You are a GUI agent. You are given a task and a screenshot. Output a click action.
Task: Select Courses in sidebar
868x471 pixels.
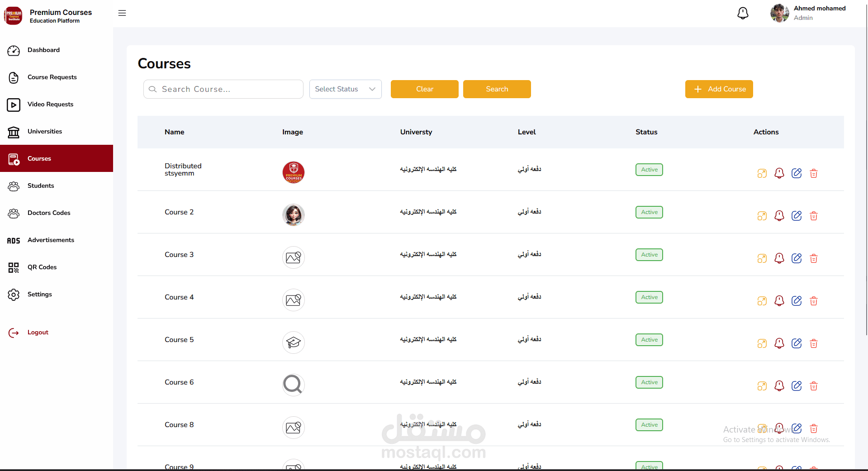[x=57, y=158]
